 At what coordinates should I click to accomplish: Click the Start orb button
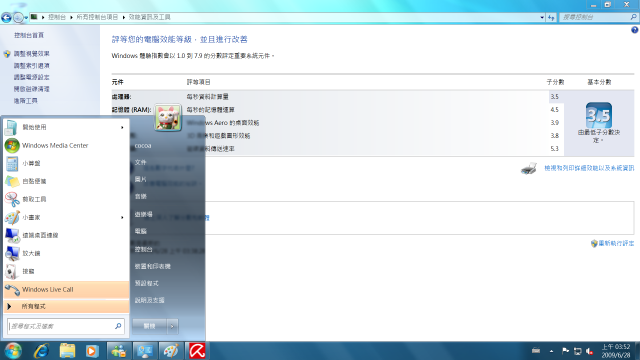(x=13, y=351)
